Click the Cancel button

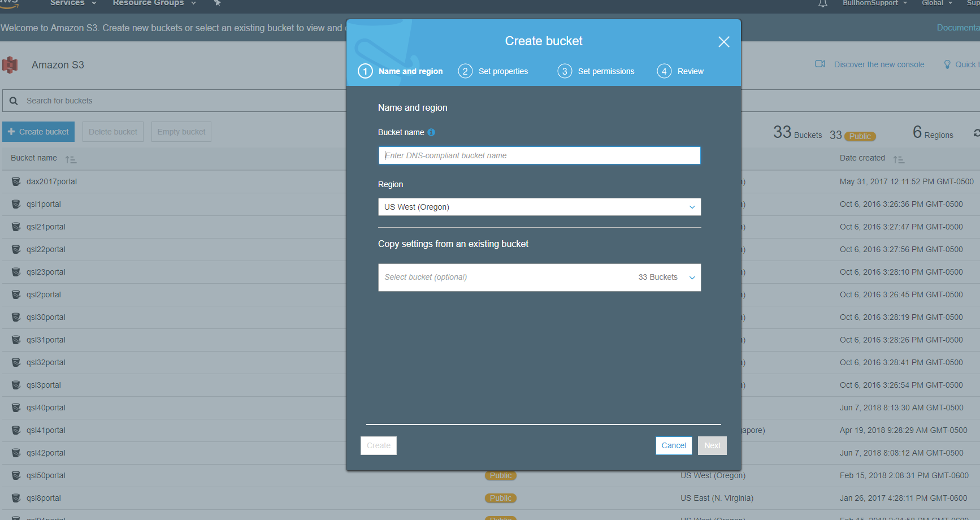pyautogui.click(x=674, y=445)
